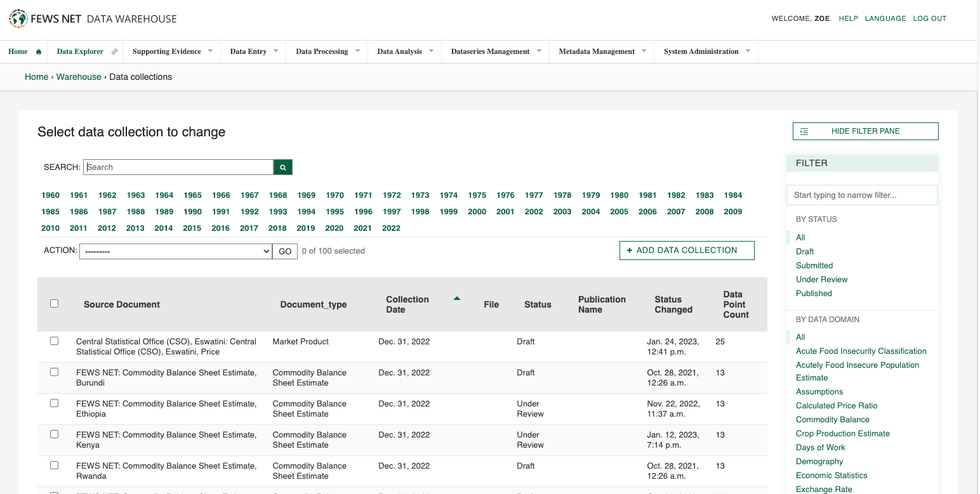Open the Supporting Evidence menu
Image resolution: width=980 pixels, height=494 pixels.
(x=167, y=52)
